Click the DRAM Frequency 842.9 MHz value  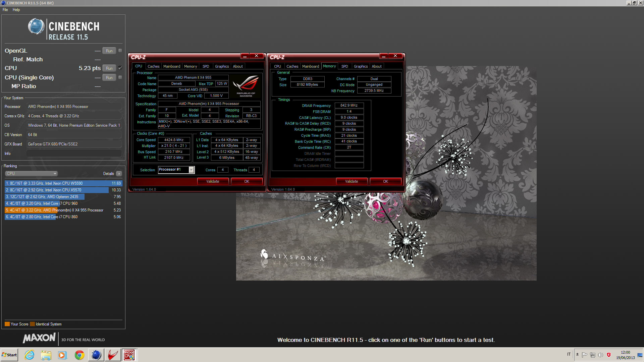[x=349, y=105]
